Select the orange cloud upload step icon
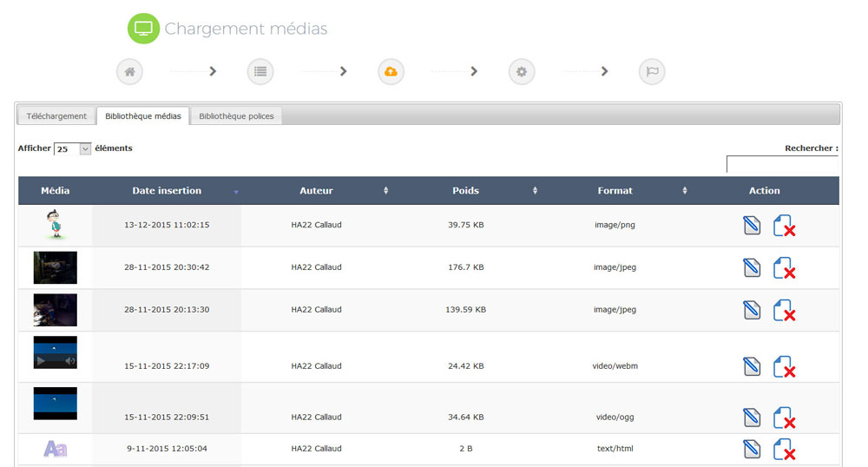 point(391,71)
